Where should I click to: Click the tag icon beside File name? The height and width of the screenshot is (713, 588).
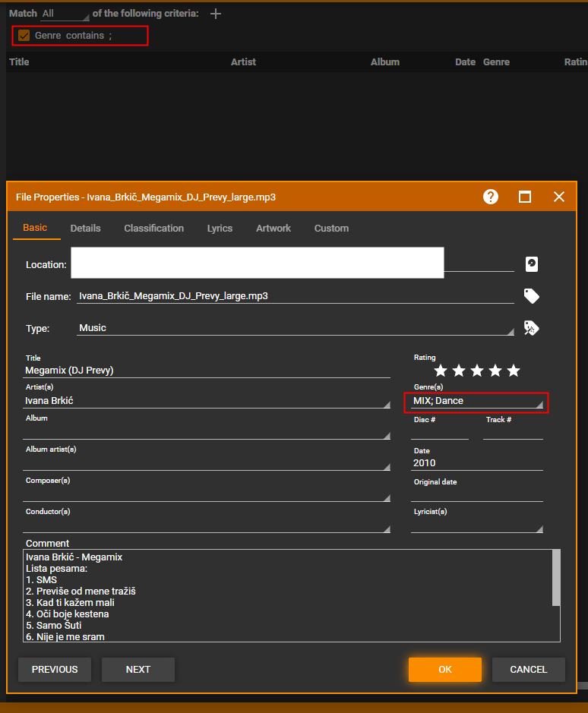click(x=532, y=296)
